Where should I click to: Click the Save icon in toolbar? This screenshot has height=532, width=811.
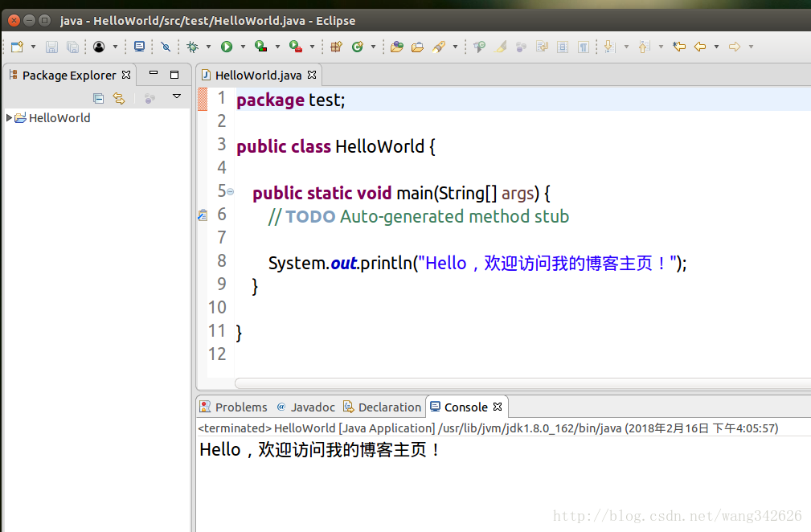51,47
